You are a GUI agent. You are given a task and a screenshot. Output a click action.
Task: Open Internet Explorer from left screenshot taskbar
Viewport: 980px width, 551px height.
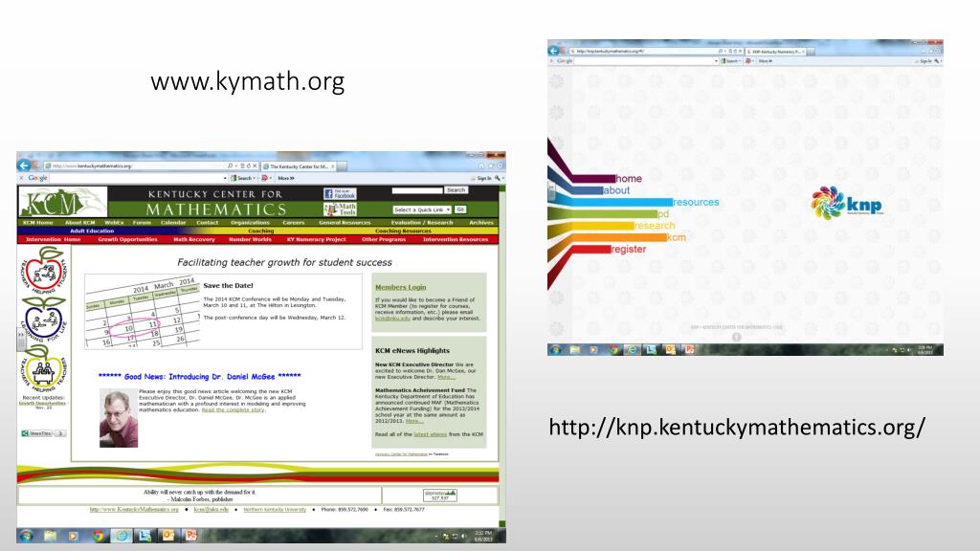click(x=122, y=536)
